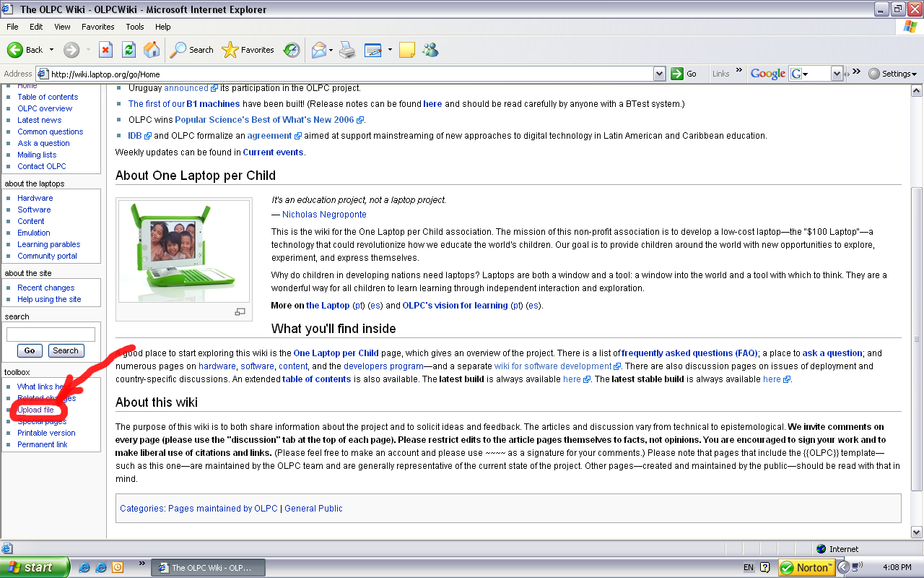Click the Upload file link in toolbox
This screenshot has width=924, height=578.
click(x=35, y=410)
